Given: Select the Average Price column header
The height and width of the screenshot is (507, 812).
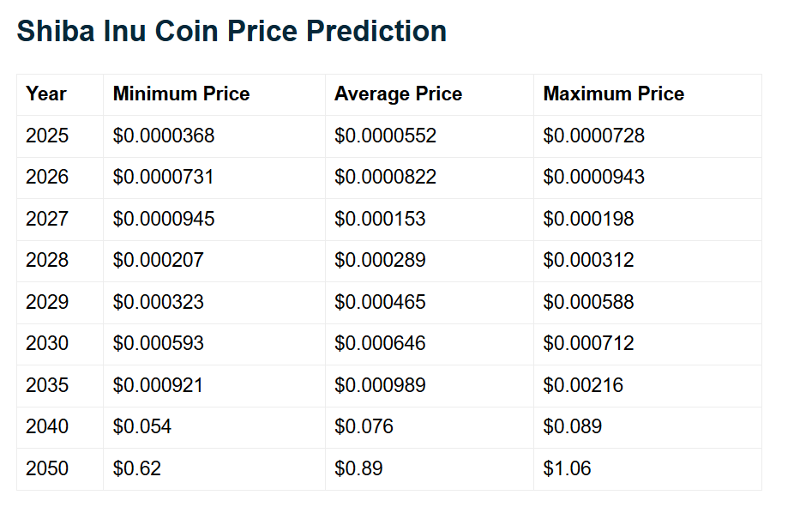Looking at the screenshot, I should [x=398, y=94].
